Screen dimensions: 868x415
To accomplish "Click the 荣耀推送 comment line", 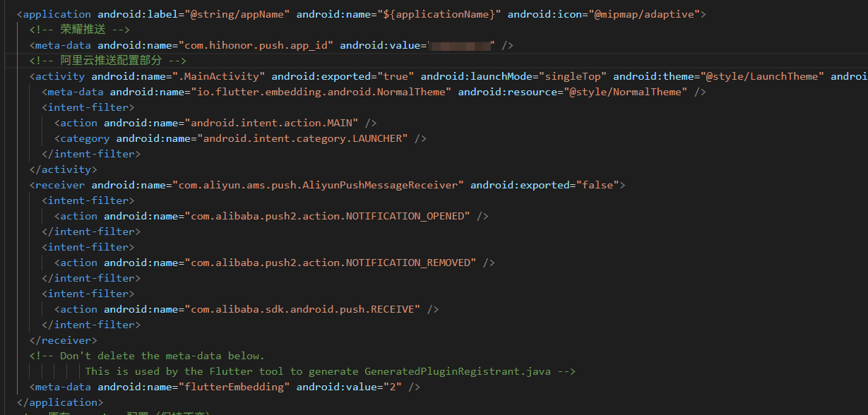I will click(80, 30).
